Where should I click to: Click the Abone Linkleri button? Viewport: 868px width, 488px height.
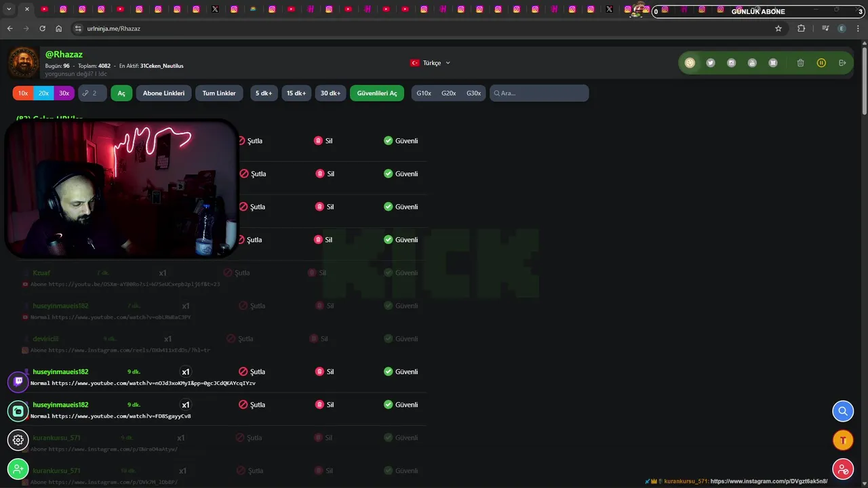coord(163,93)
